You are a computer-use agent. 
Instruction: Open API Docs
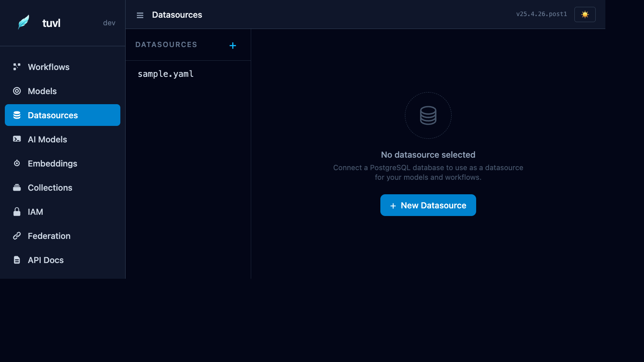click(62, 260)
